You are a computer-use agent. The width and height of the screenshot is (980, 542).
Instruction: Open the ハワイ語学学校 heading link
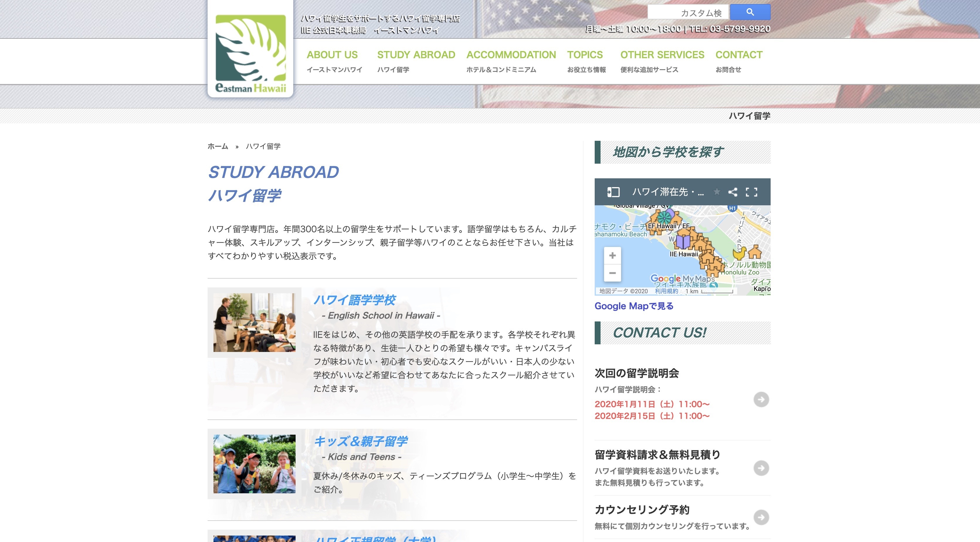pyautogui.click(x=354, y=300)
